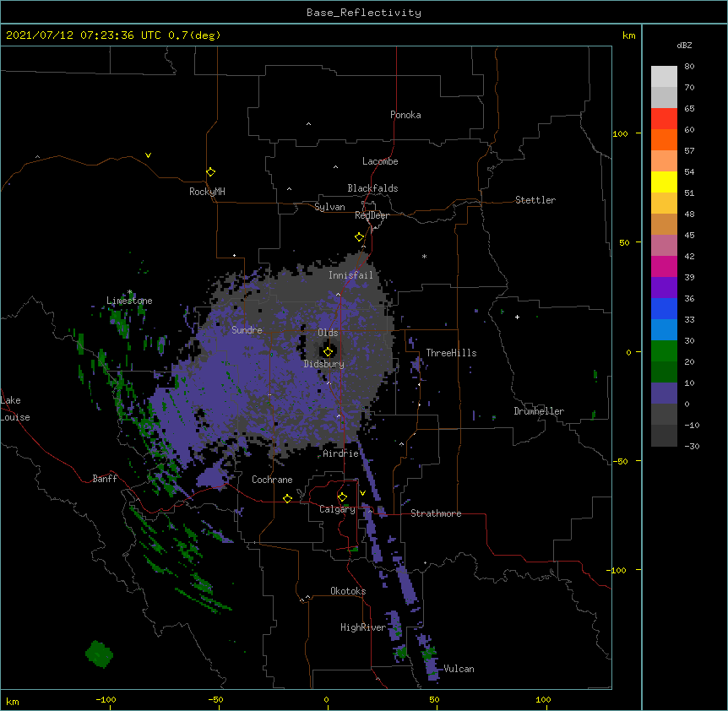This screenshot has width=728, height=711.
Task: Click the Airdrie city label
Action: tap(341, 453)
